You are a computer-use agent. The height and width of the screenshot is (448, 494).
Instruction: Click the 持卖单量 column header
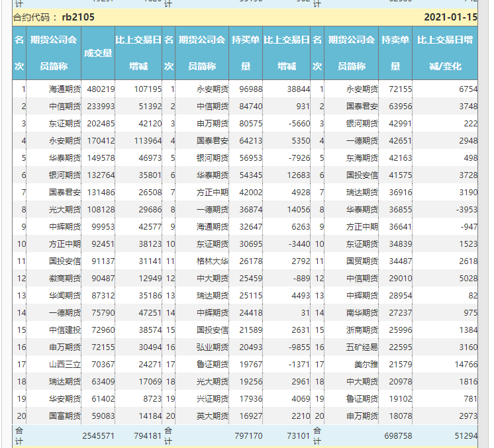click(x=395, y=53)
